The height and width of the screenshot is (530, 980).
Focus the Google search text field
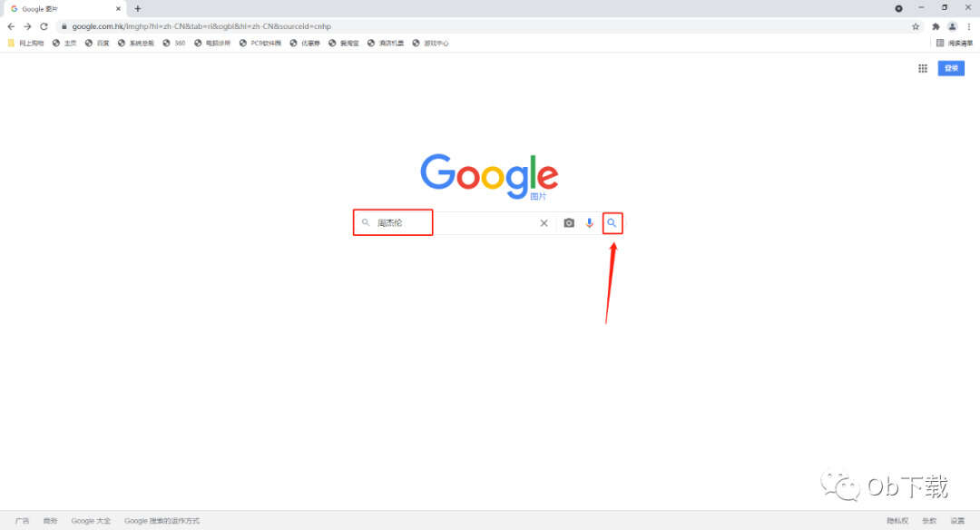click(x=455, y=223)
